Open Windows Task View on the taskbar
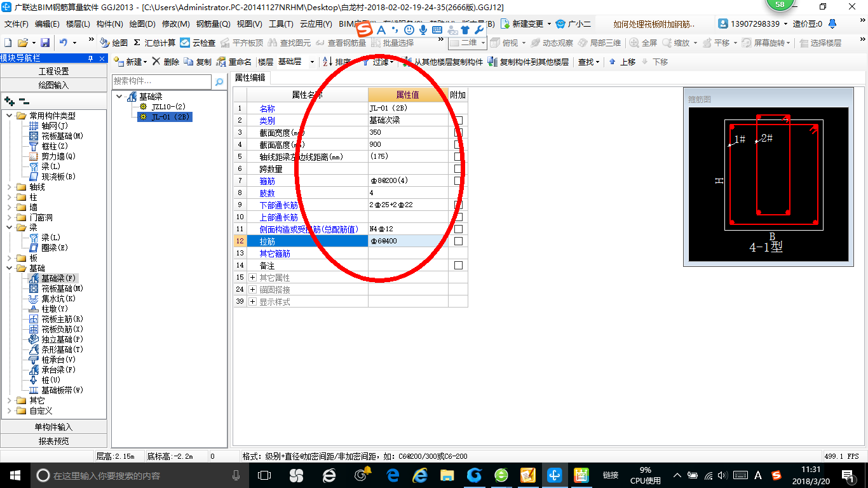 pyautogui.click(x=264, y=475)
